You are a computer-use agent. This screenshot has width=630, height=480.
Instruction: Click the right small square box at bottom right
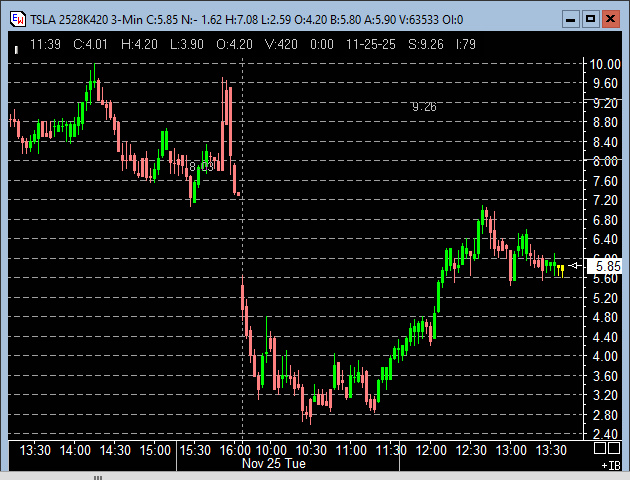[613, 446]
